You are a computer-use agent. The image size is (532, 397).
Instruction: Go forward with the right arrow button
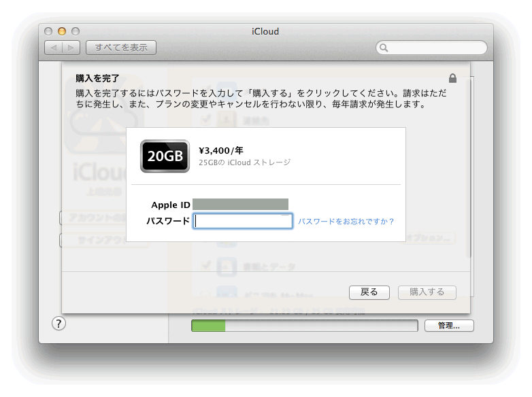click(71, 48)
